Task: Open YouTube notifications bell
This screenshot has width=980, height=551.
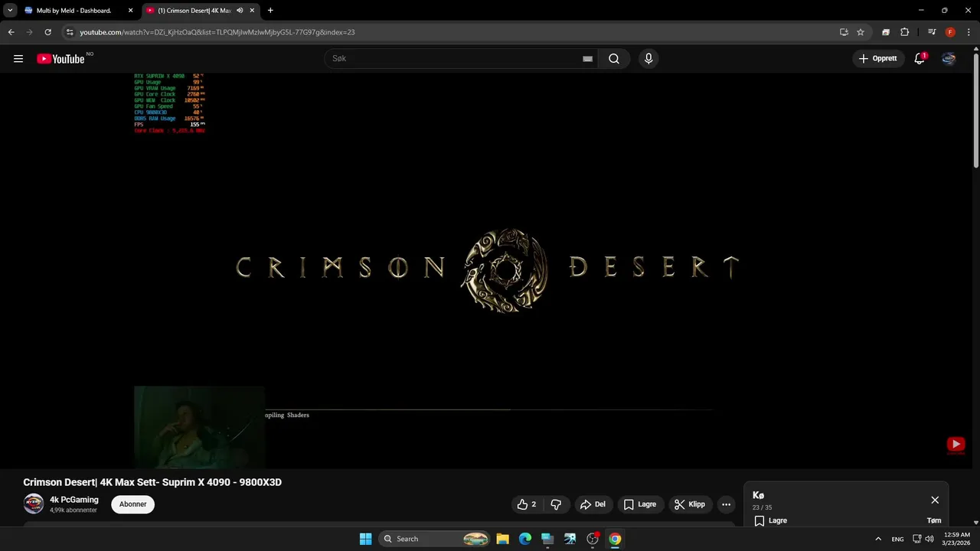Action: [x=920, y=59]
